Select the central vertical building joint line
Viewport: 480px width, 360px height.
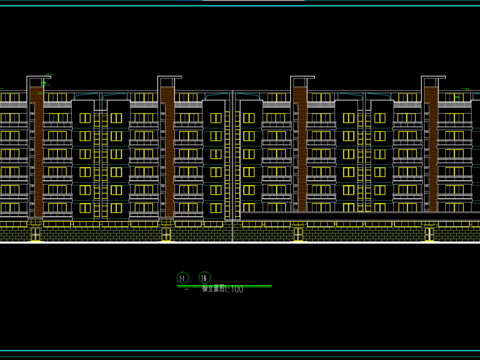click(x=233, y=166)
